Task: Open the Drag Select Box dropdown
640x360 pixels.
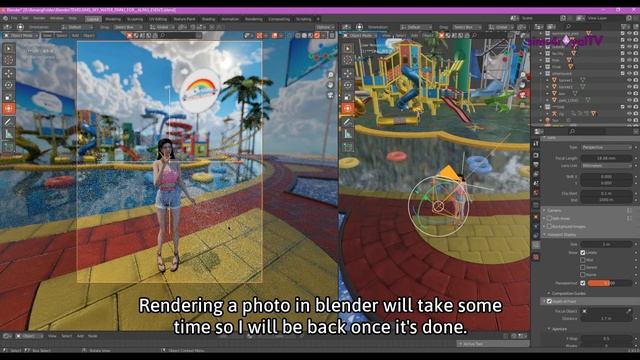Action: (127, 27)
